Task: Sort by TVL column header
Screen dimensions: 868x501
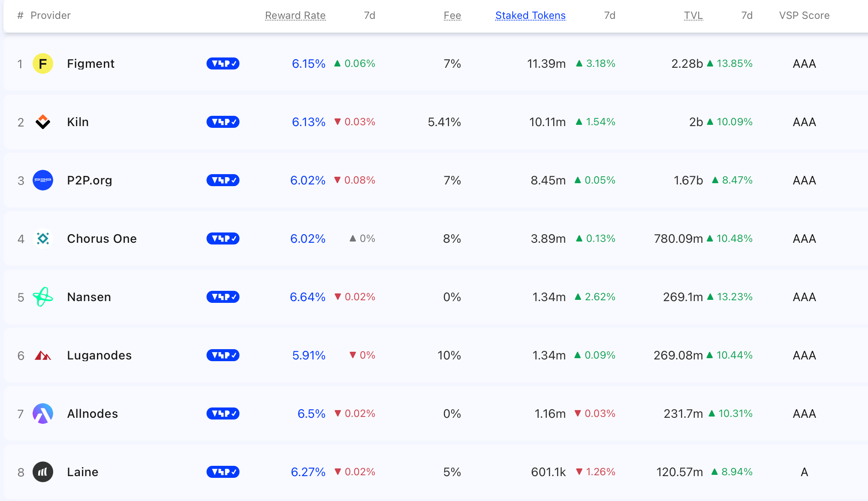Action: 693,15
